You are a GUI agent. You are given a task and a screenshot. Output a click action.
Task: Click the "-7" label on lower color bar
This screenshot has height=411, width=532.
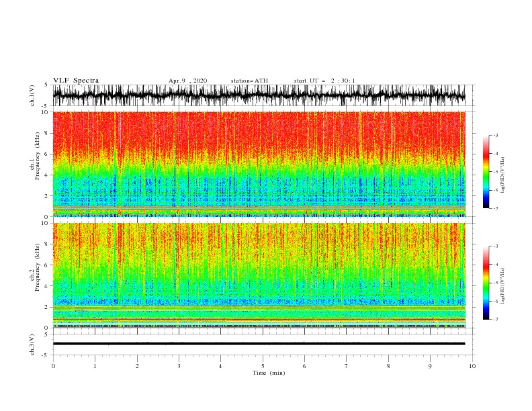[x=496, y=319]
